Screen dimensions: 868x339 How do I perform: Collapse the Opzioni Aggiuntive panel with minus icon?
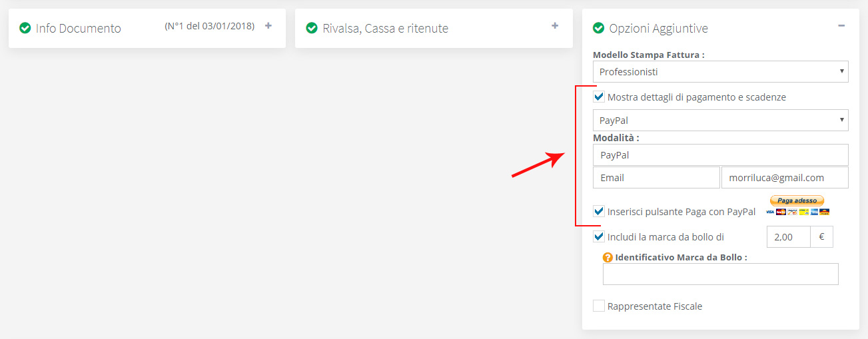[x=841, y=26]
